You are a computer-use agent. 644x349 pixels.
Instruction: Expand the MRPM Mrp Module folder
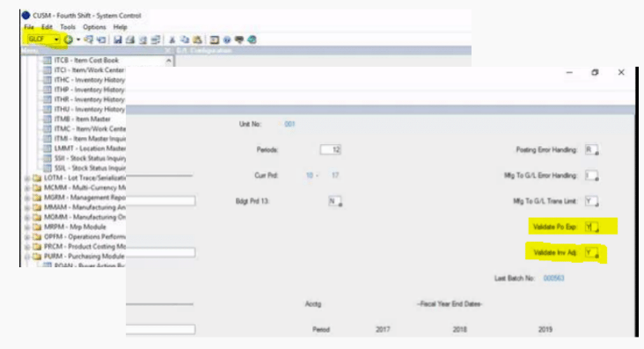pos(26,227)
